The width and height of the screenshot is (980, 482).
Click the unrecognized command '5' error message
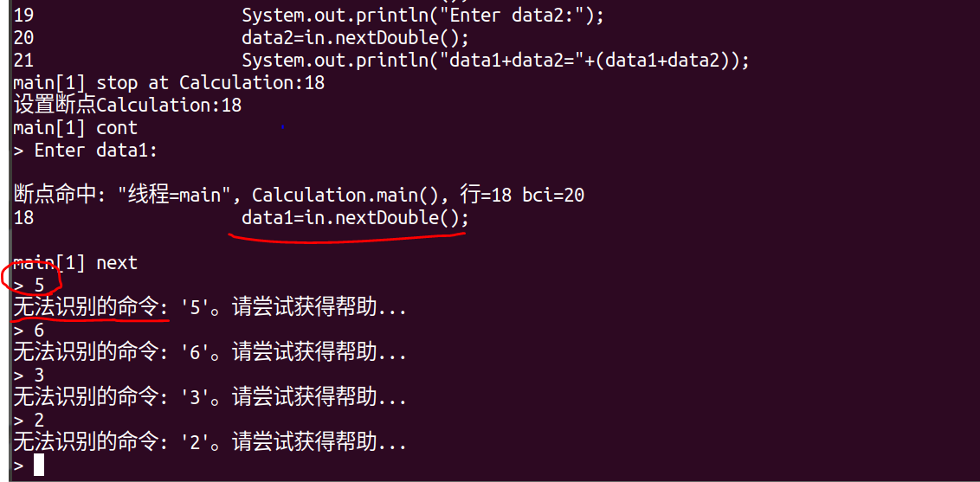point(210,308)
